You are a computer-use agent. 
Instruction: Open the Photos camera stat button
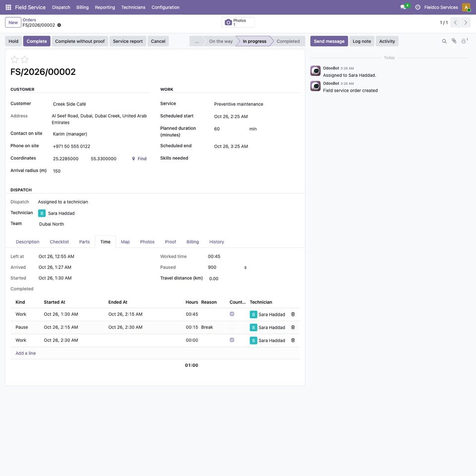click(238, 22)
